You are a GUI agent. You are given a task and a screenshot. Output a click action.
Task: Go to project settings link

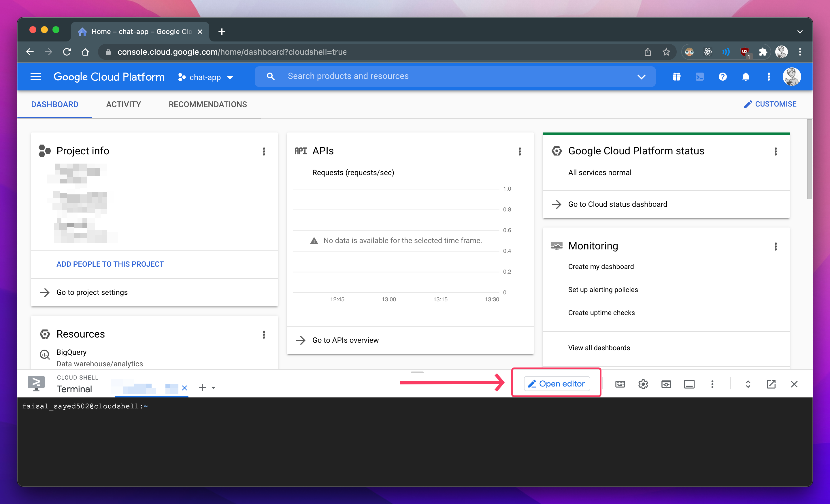[x=92, y=293]
